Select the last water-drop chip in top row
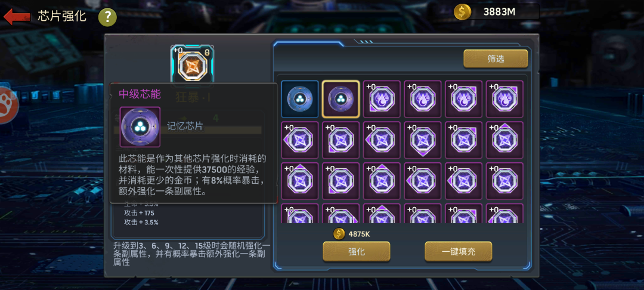644x290 pixels. point(505,99)
